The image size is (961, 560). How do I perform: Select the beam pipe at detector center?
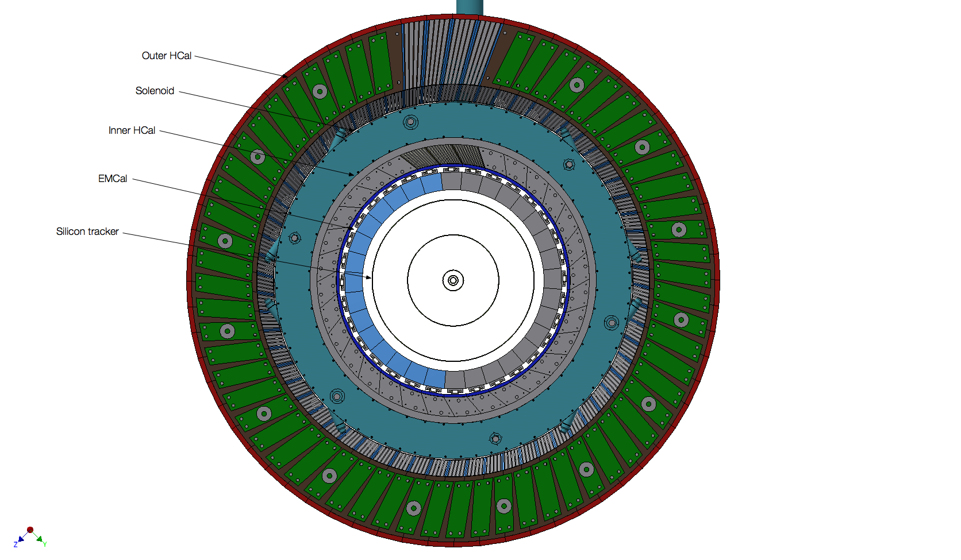(x=453, y=280)
